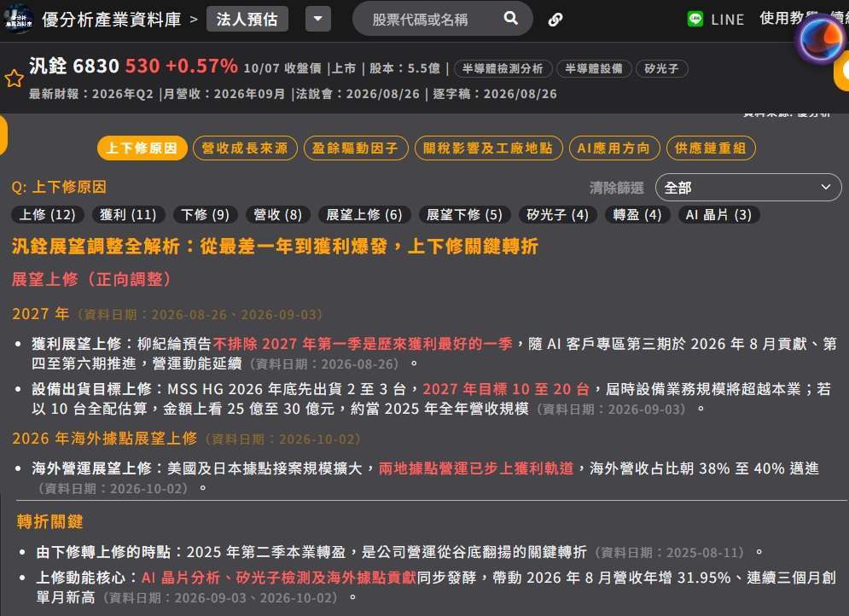Image resolution: width=849 pixels, height=616 pixels.
Task: Click stock name 汎銓 6830
Action: coord(73,66)
